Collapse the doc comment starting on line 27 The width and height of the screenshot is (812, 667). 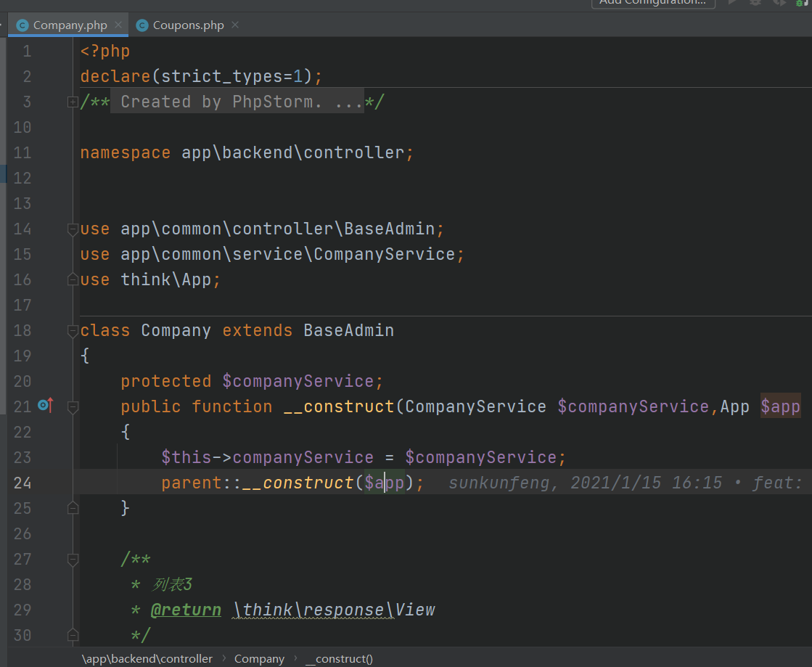tap(73, 560)
